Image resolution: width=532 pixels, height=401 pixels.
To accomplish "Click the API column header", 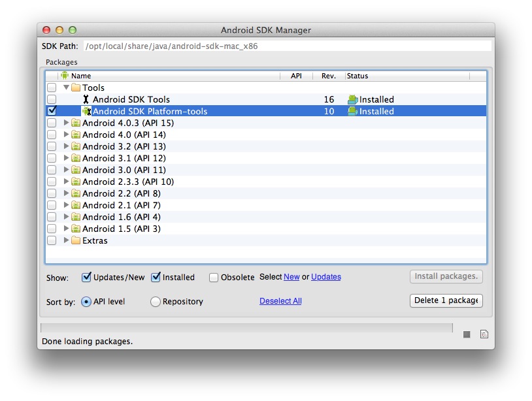I will click(x=296, y=76).
